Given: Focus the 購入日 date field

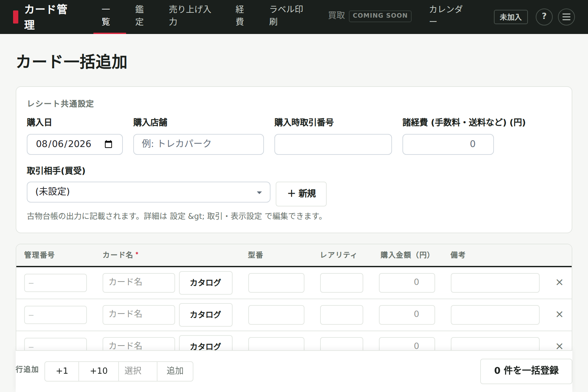Looking at the screenshot, I should (x=75, y=144).
